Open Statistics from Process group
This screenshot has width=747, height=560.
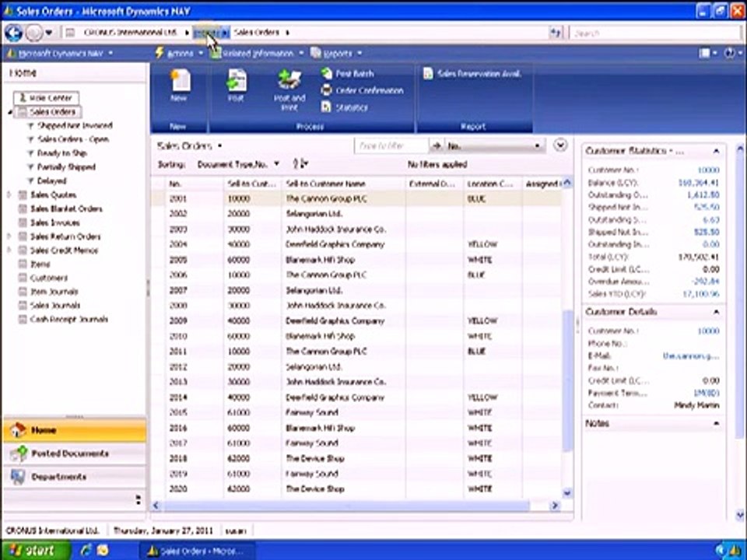(345, 107)
